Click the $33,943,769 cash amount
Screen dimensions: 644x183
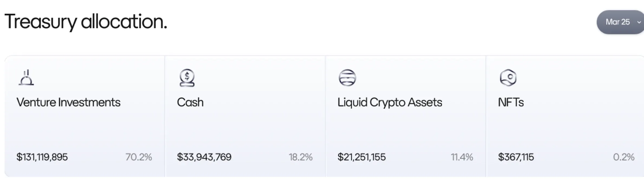(204, 157)
